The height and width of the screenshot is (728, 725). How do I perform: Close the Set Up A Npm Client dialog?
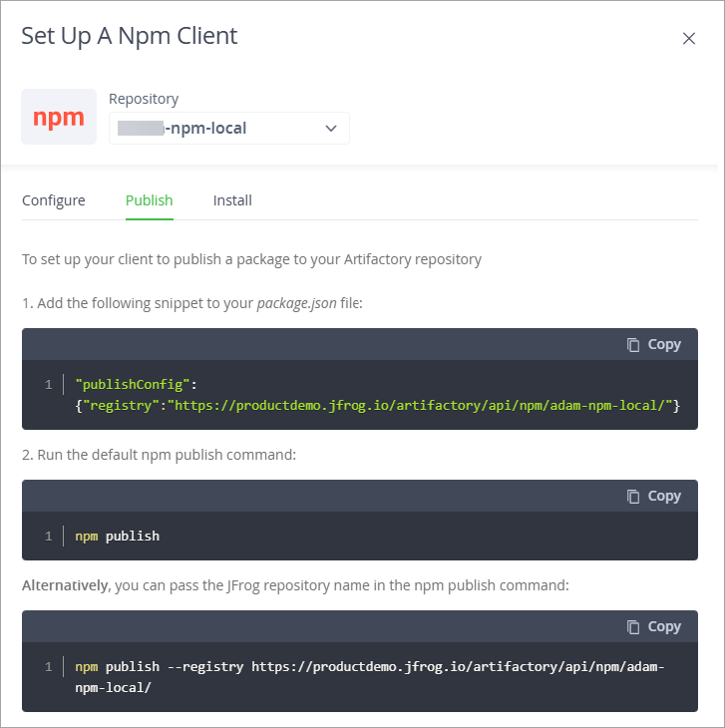(689, 38)
